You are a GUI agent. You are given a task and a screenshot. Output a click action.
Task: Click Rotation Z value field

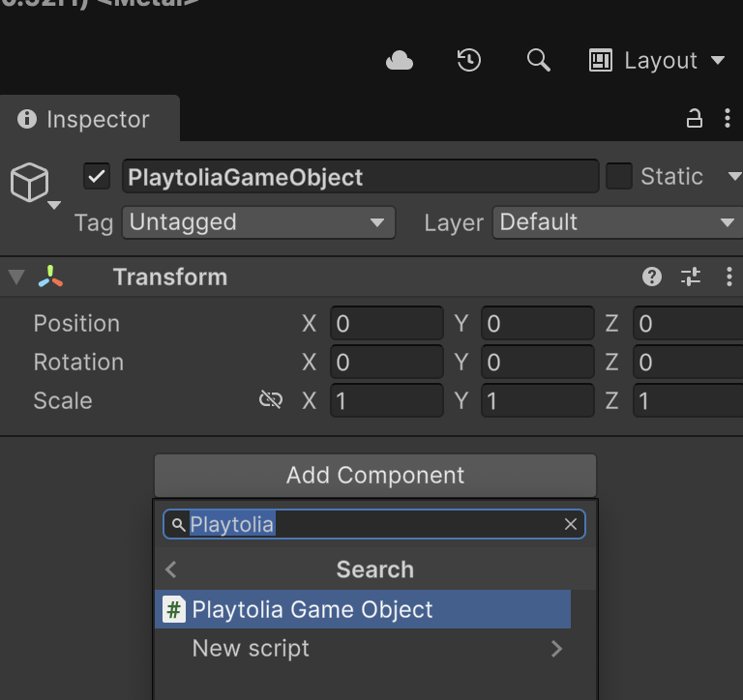(688, 363)
